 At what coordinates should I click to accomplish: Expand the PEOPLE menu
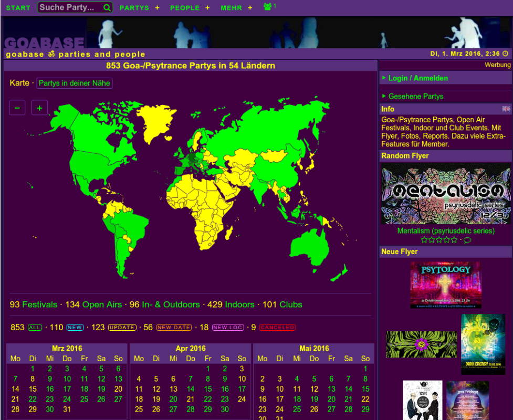click(190, 8)
